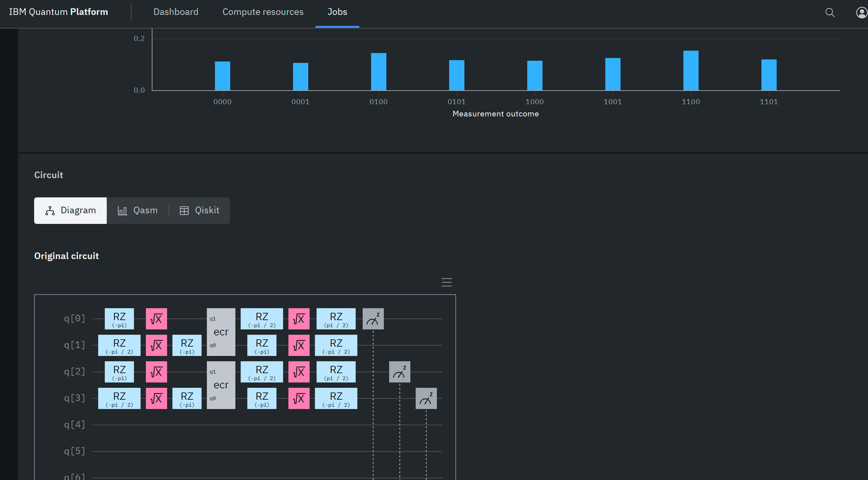Click the histogram bar for outcome 1001
The height and width of the screenshot is (480, 868).
(x=612, y=74)
